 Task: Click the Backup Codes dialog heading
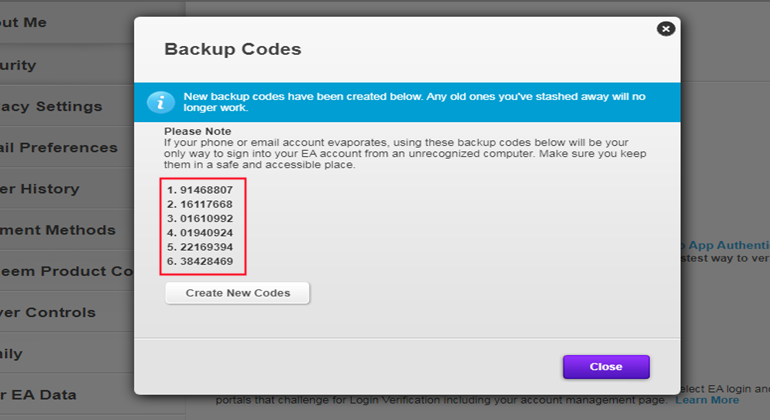coord(232,49)
